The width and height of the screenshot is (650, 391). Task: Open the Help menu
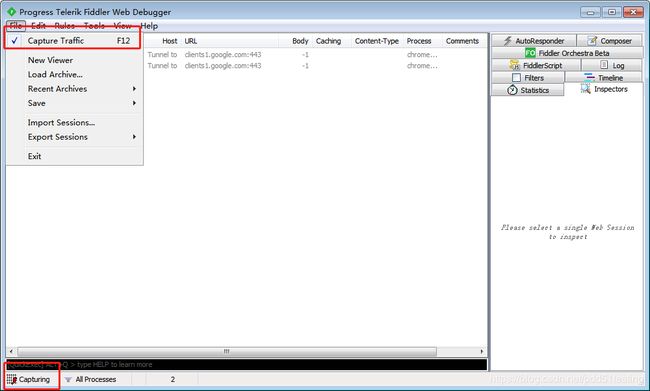(149, 26)
